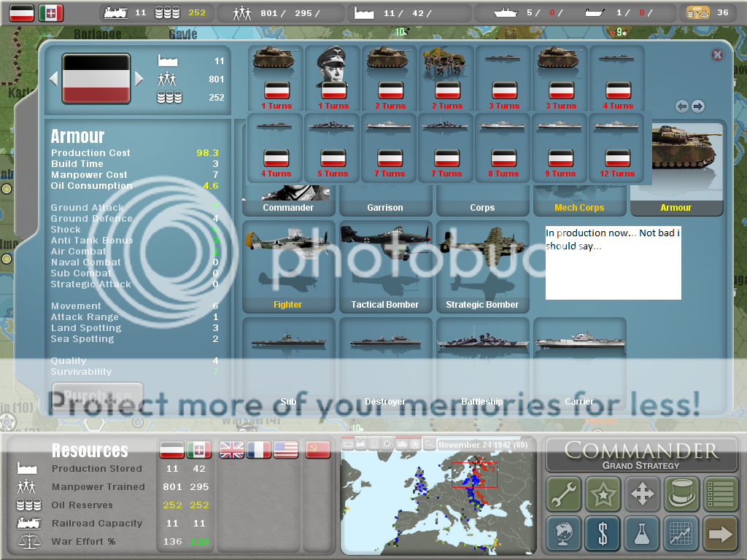Open the globe world view button

coord(564,534)
